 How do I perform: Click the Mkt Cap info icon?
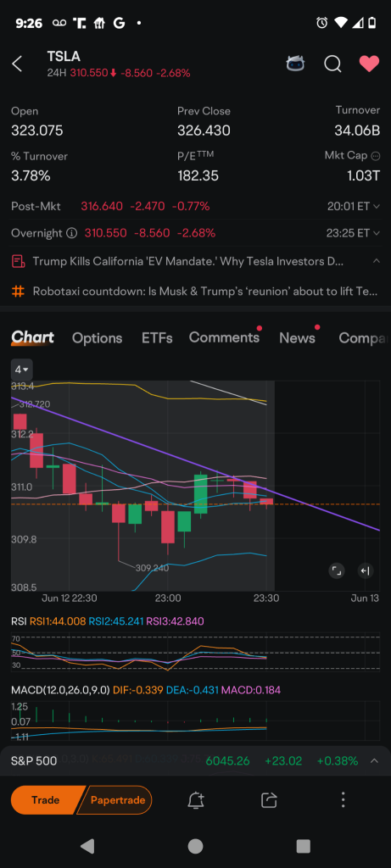pyautogui.click(x=376, y=156)
